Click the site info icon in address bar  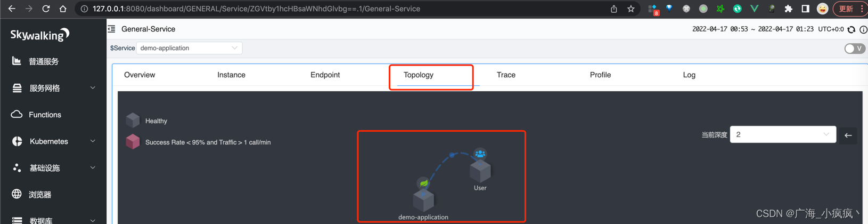click(84, 9)
